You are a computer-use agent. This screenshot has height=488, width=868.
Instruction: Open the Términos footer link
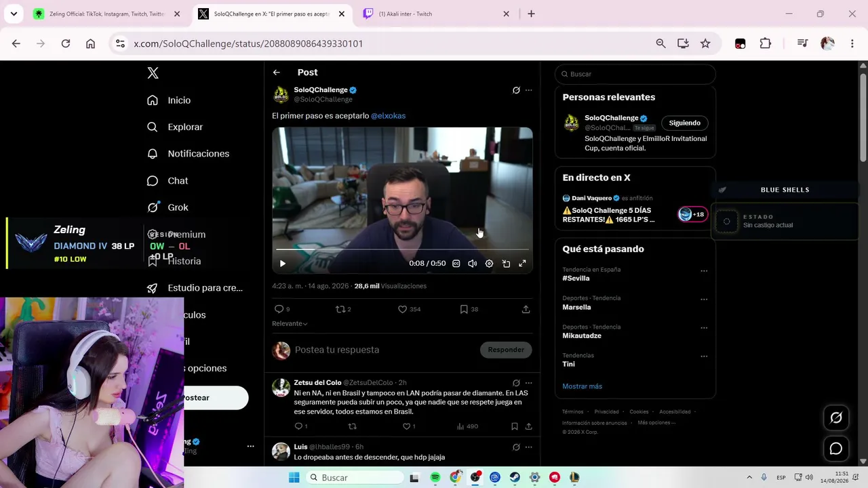click(572, 411)
